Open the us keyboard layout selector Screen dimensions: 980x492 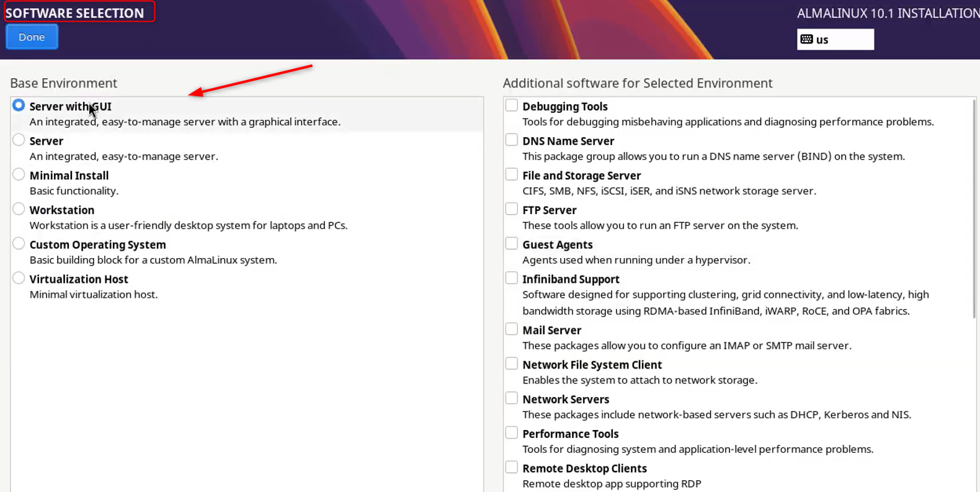coord(835,40)
